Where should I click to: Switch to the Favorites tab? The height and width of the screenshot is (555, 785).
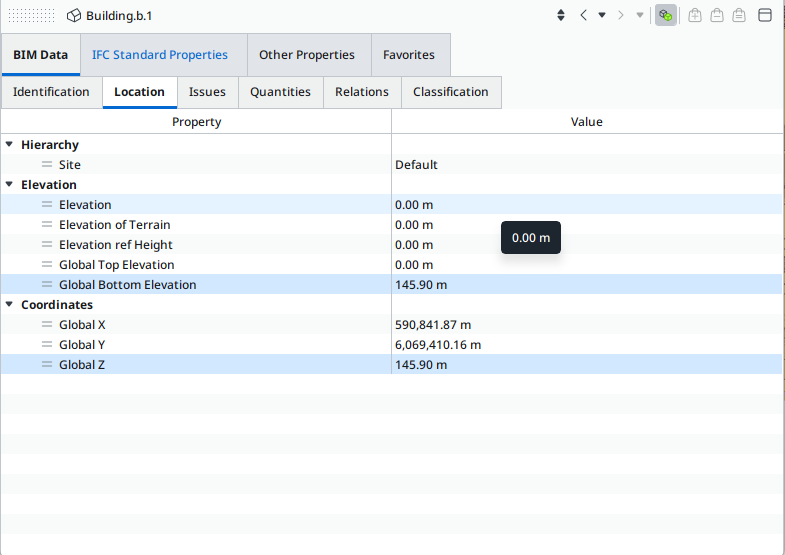pyautogui.click(x=409, y=55)
